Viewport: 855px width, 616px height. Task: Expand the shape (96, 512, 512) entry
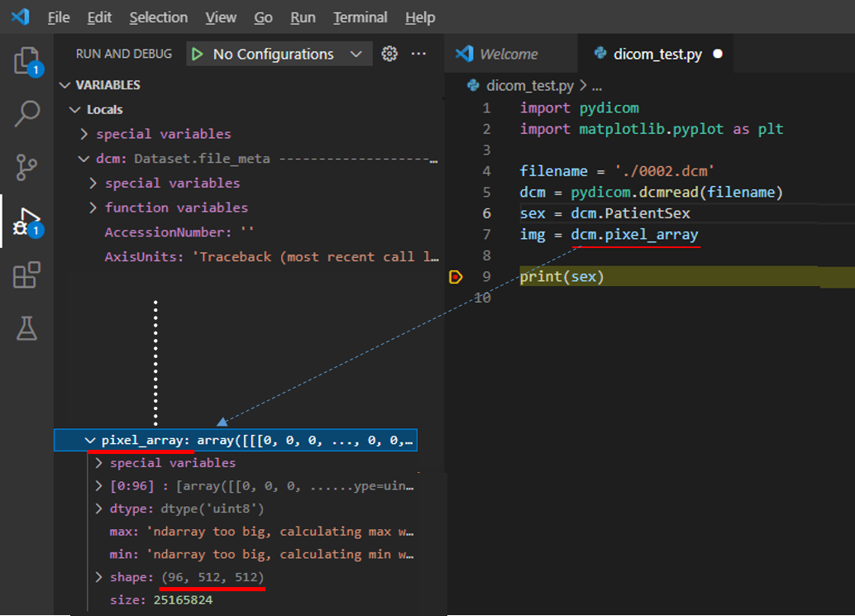(x=98, y=577)
